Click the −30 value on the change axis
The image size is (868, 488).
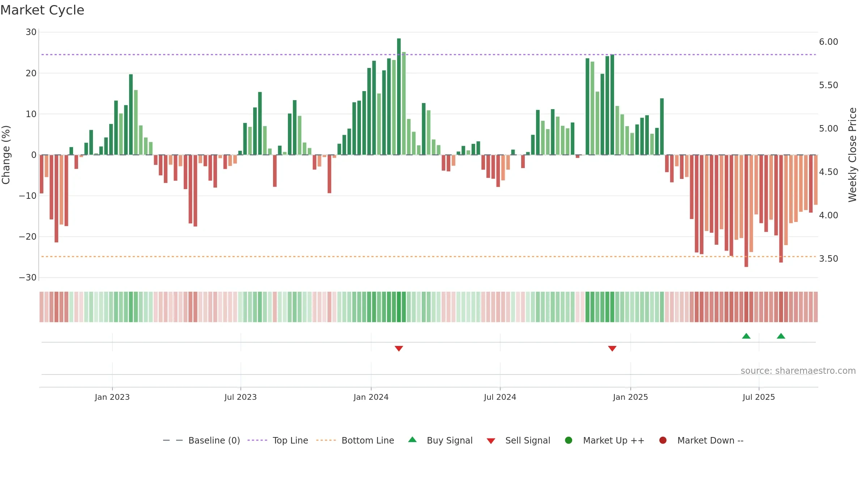coord(28,278)
